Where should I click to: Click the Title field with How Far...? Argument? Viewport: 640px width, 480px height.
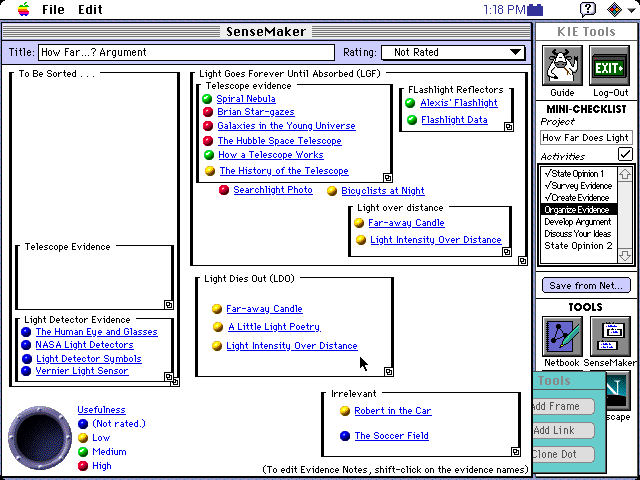point(186,52)
